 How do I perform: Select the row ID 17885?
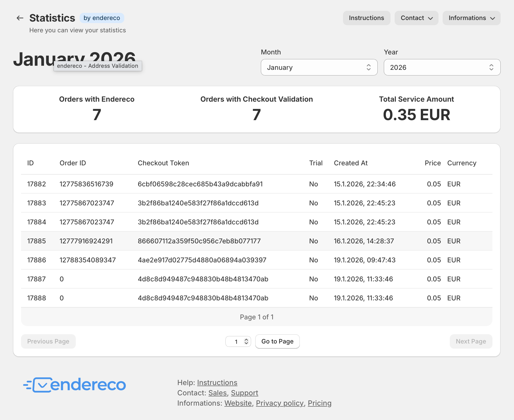click(x=36, y=241)
